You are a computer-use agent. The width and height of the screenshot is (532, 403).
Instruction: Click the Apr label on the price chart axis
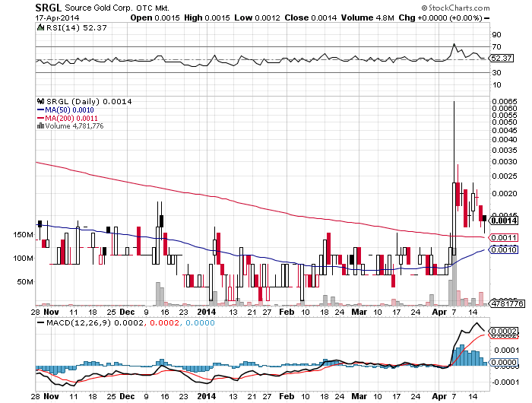pyautogui.click(x=440, y=312)
